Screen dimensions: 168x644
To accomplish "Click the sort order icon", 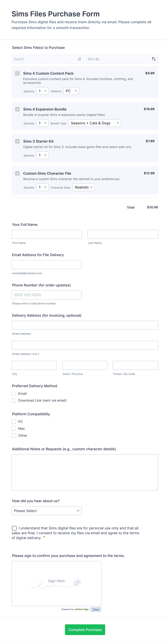I will click(x=154, y=59).
